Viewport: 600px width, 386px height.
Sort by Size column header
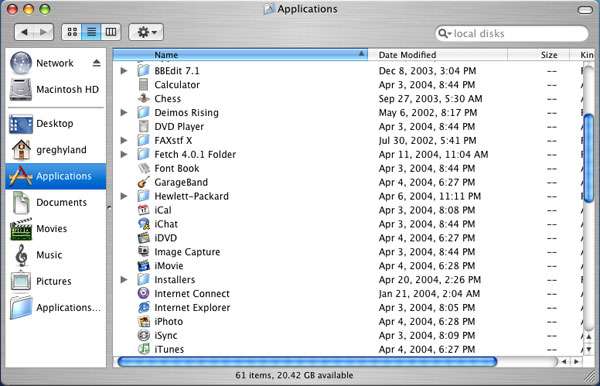coord(539,55)
